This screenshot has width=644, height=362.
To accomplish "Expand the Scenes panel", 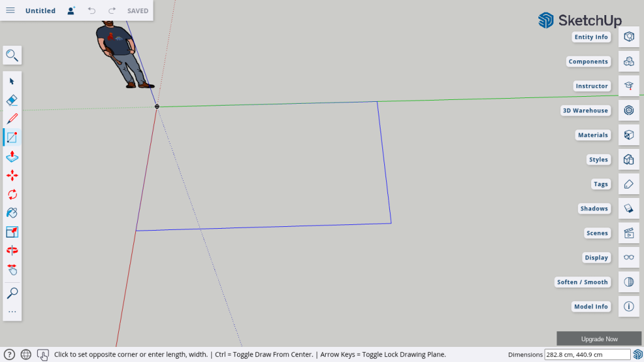I will [628, 233].
